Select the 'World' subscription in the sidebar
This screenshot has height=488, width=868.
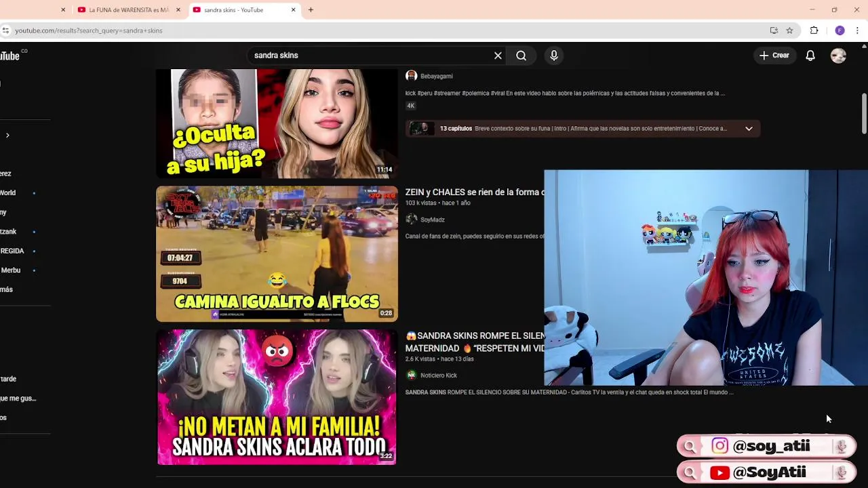point(7,193)
